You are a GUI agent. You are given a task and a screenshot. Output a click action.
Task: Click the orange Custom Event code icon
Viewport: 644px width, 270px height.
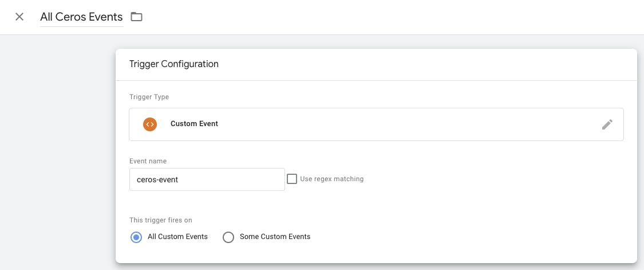tap(150, 124)
